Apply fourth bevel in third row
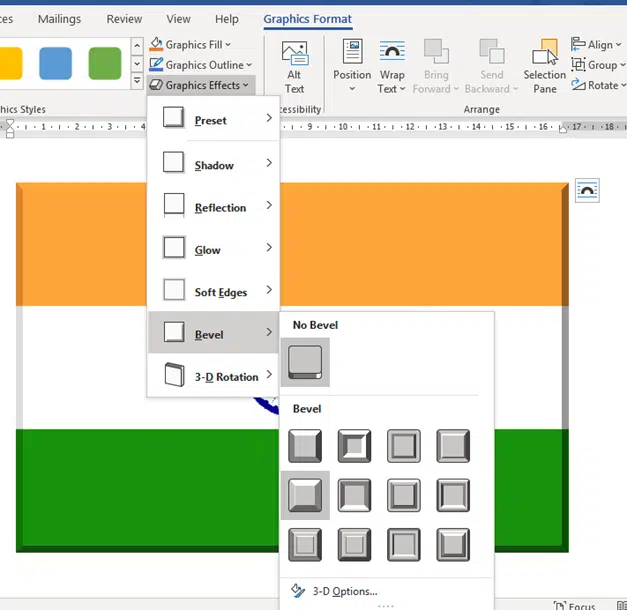 coord(453,545)
